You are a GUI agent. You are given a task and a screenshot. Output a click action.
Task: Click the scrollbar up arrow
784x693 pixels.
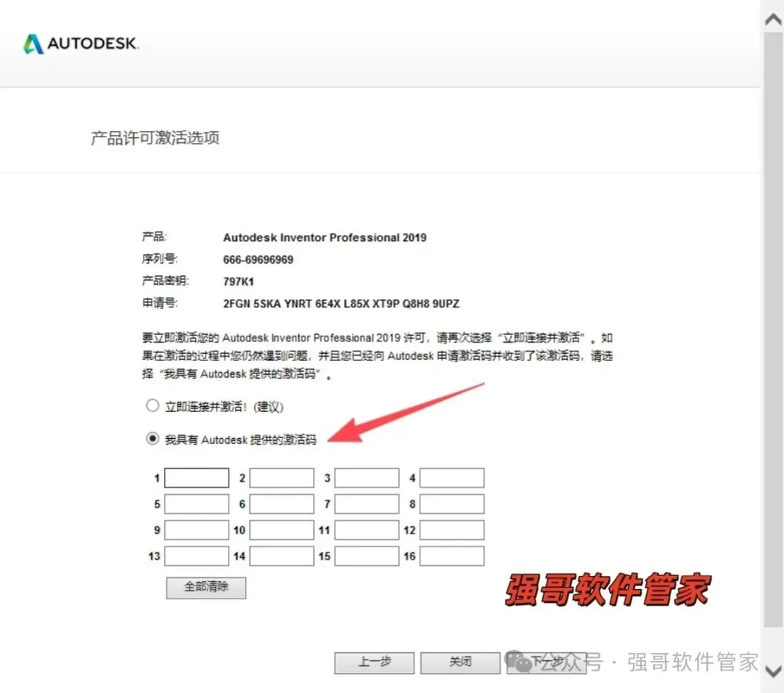773,19
